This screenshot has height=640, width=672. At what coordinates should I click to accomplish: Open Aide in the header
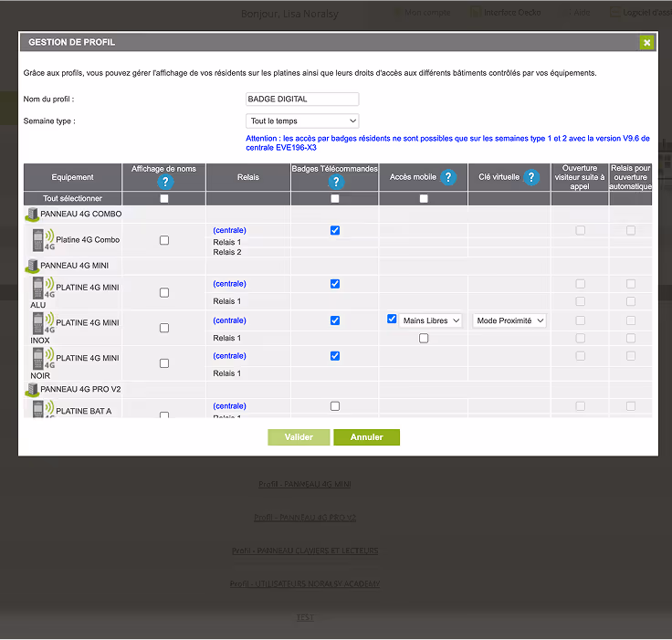[x=582, y=13]
